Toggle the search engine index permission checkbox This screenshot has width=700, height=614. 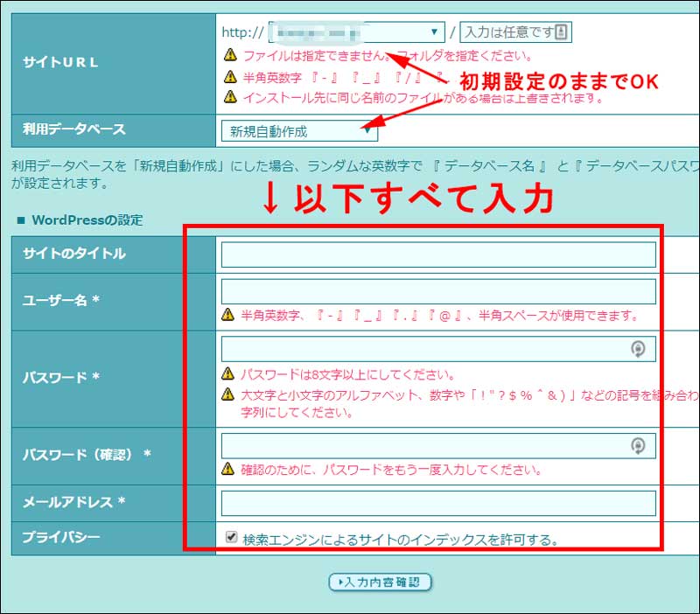[x=231, y=537]
